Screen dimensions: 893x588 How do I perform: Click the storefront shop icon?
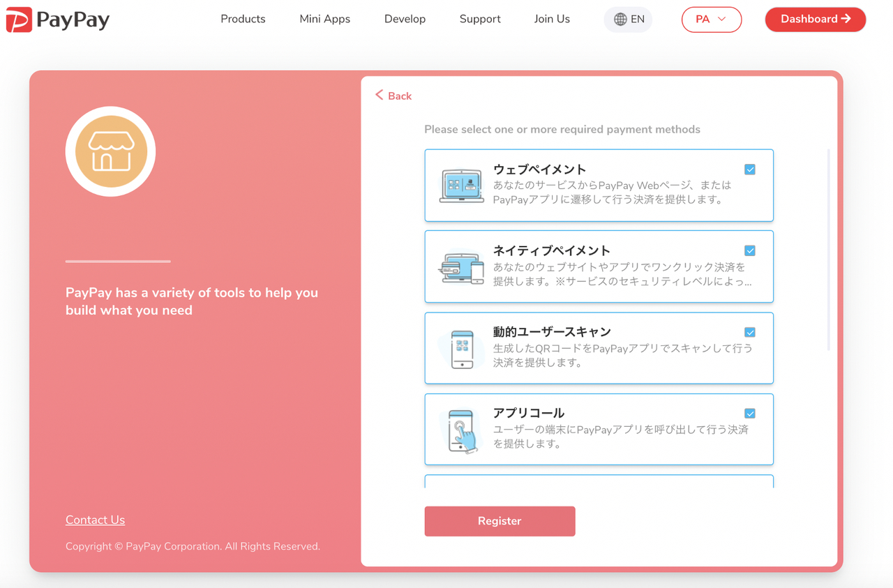pyautogui.click(x=110, y=151)
